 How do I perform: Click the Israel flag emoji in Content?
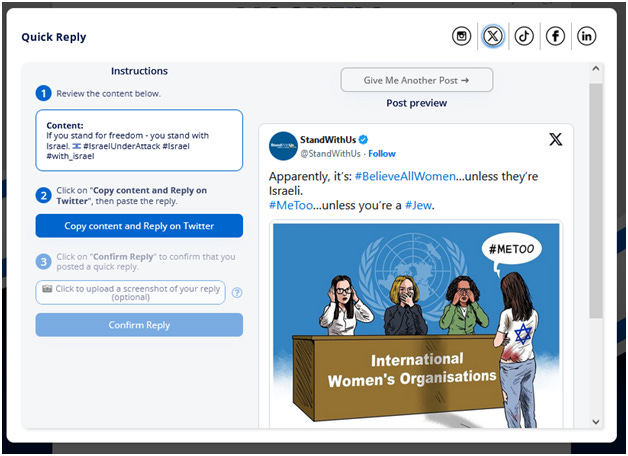76,146
